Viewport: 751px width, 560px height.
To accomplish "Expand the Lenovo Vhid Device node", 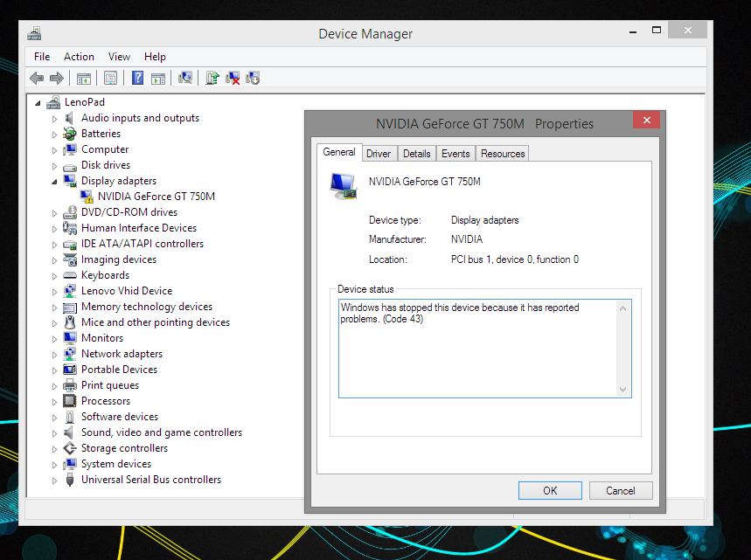I will pos(54,291).
